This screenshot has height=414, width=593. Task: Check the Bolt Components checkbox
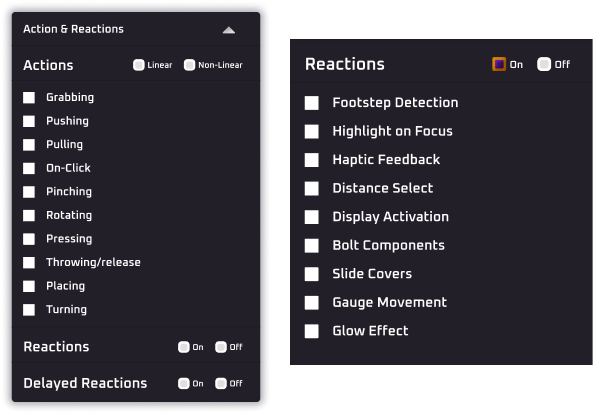coord(312,246)
